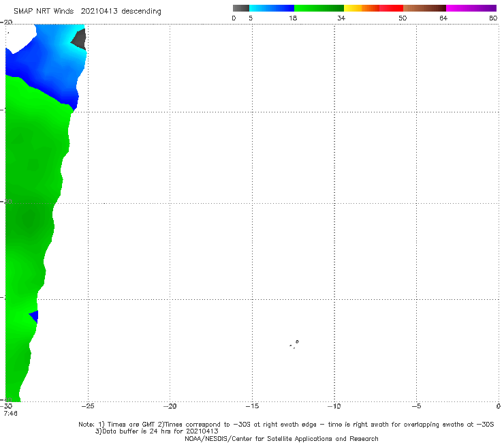Select the gray segment of the color bar
The image size is (504, 443).
tap(241, 8)
